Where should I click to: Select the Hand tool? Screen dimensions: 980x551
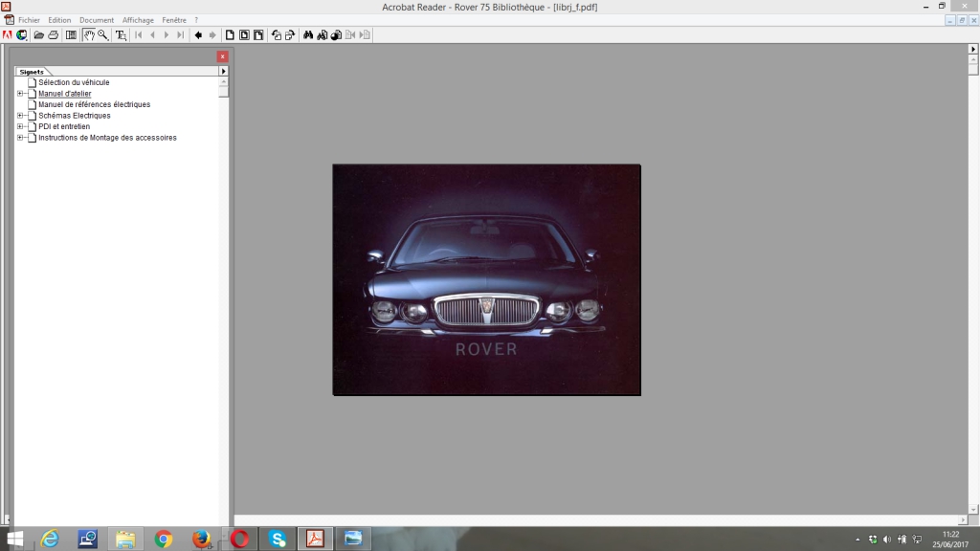pos(89,35)
